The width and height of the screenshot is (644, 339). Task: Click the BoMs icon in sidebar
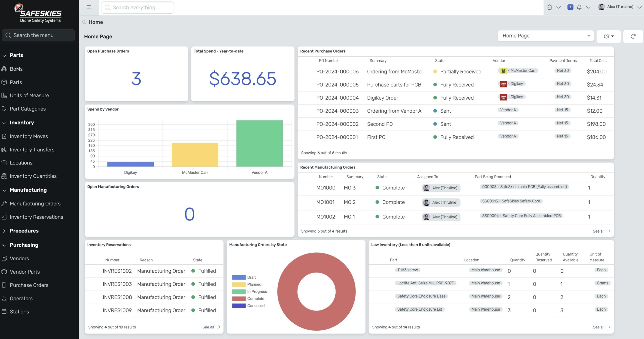point(5,69)
